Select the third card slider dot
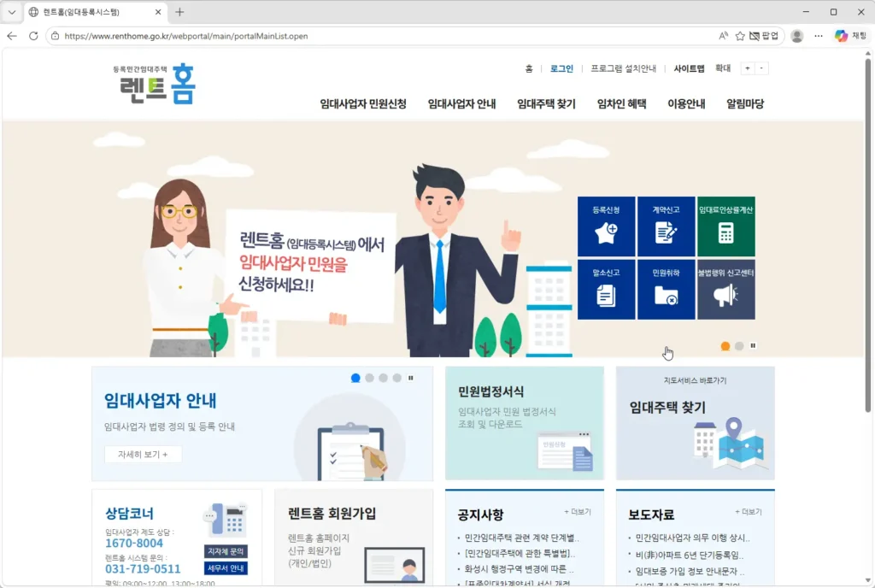Viewport: 875px width, 588px height. (384, 379)
